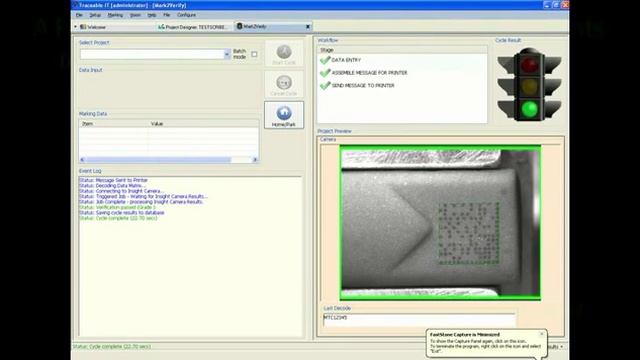The image size is (640, 360).
Task: Close the Mark2Verify tab with the X
Action: click(x=308, y=27)
